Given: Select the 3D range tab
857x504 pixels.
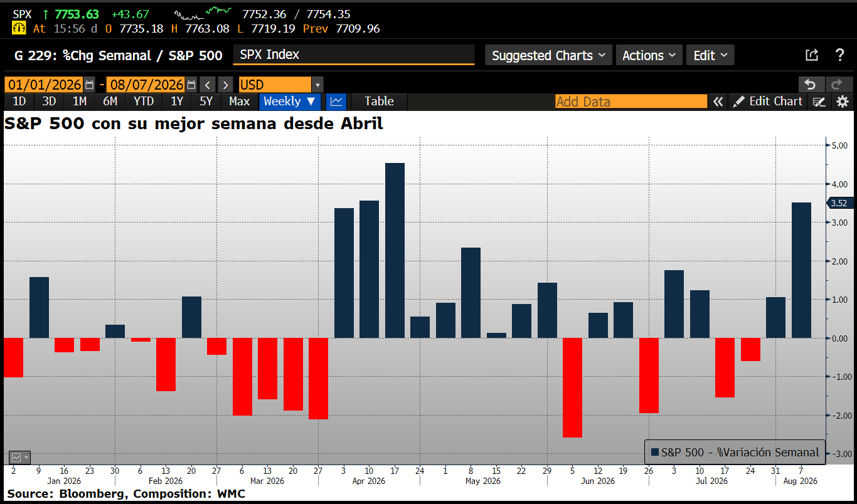Looking at the screenshot, I should [49, 101].
